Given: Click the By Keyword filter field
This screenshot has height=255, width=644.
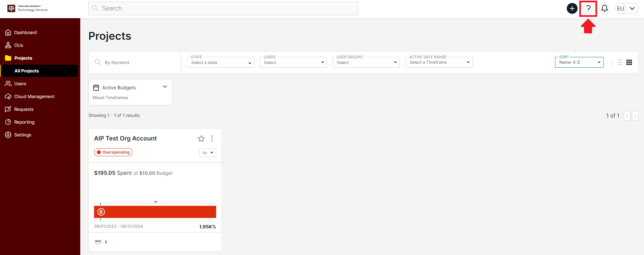Looking at the screenshot, I should pyautogui.click(x=135, y=63).
